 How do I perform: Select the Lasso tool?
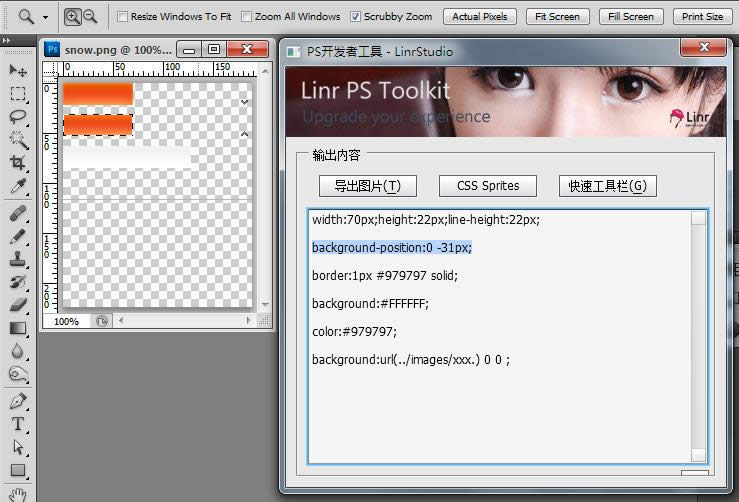click(18, 116)
